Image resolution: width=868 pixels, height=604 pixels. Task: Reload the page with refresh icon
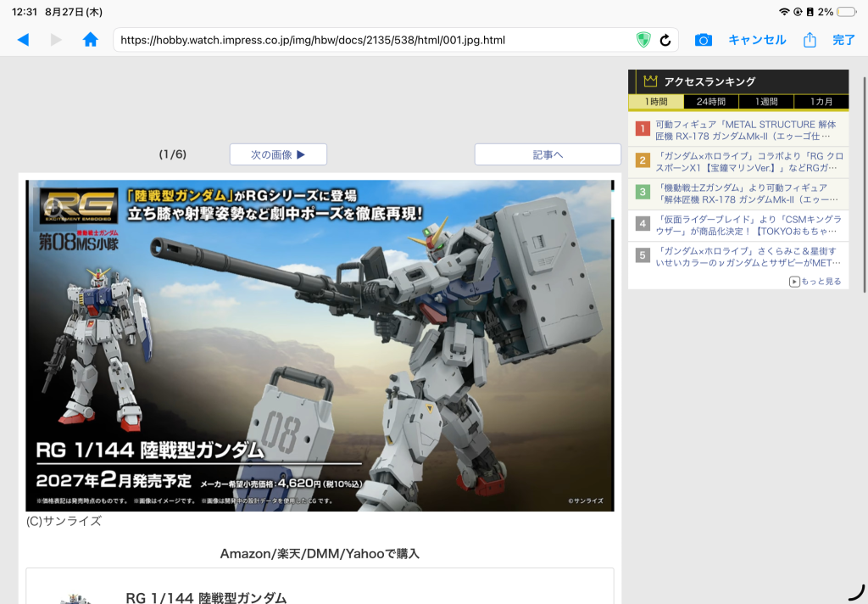tap(665, 40)
